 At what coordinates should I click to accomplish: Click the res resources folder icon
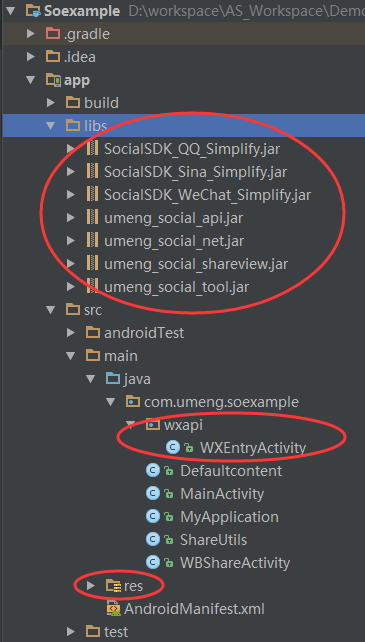click(x=113, y=586)
